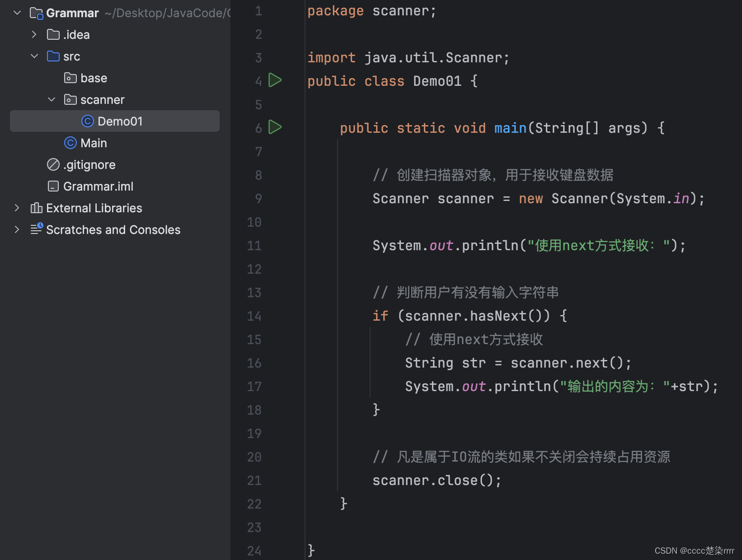The height and width of the screenshot is (560, 742).
Task: Click the External Libraries icon
Action: tap(36, 208)
